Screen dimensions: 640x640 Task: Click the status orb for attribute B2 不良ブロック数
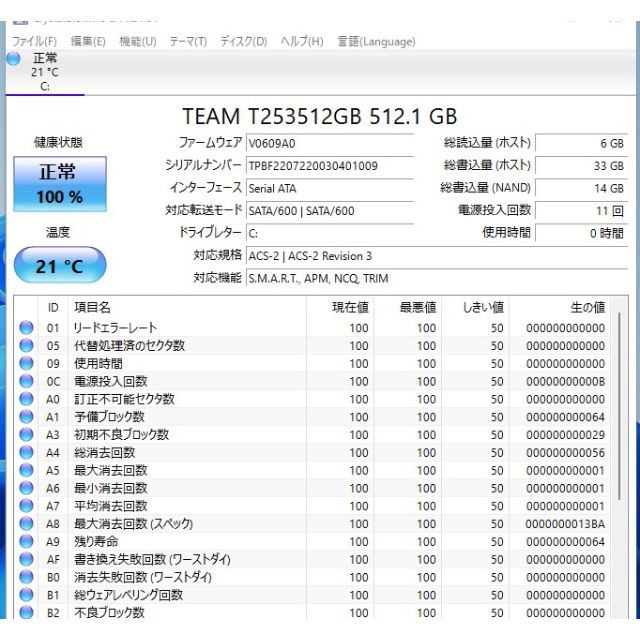click(x=26, y=612)
